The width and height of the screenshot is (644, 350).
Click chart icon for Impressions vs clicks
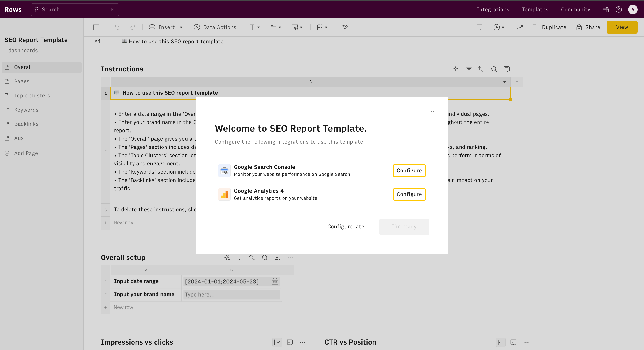[x=277, y=342]
